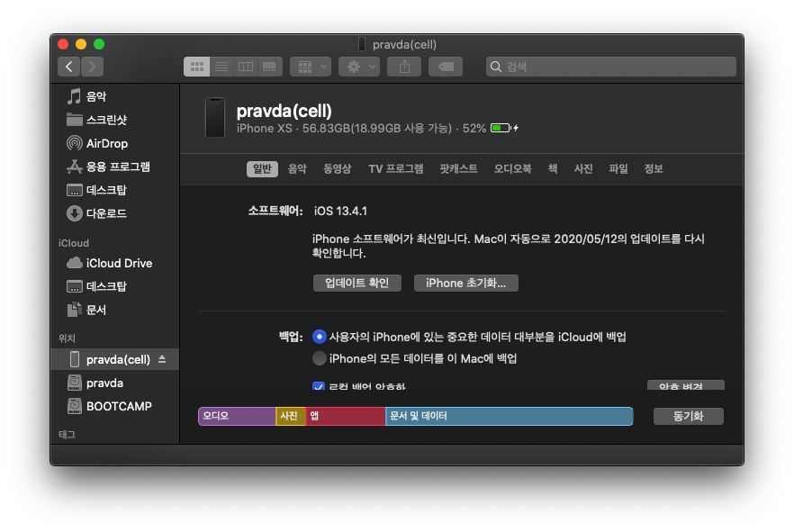794x532 pixels.
Task: Select iCloud backup radio option
Action: 319,337
